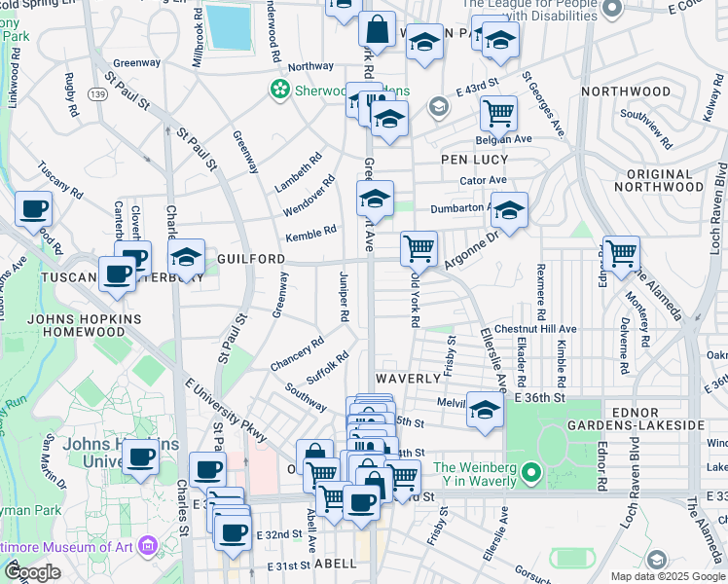Click the school marker on Greenmount Ave near Cator Ave
The image size is (728, 584).
[375, 200]
